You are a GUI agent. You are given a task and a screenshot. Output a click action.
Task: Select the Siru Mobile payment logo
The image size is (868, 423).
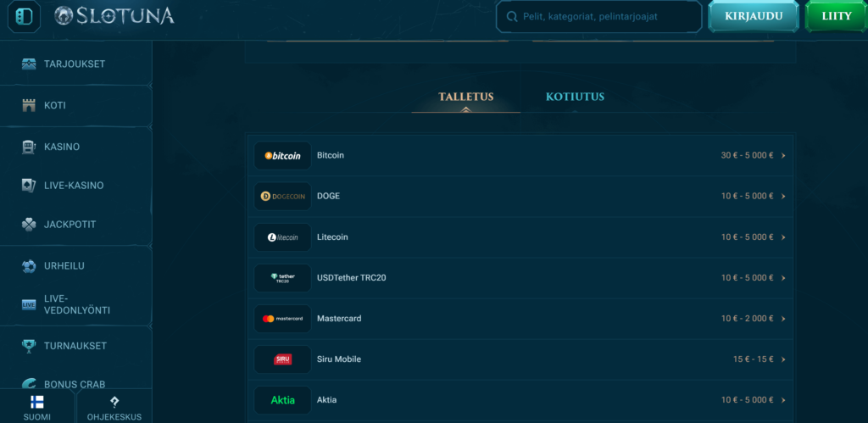click(282, 359)
